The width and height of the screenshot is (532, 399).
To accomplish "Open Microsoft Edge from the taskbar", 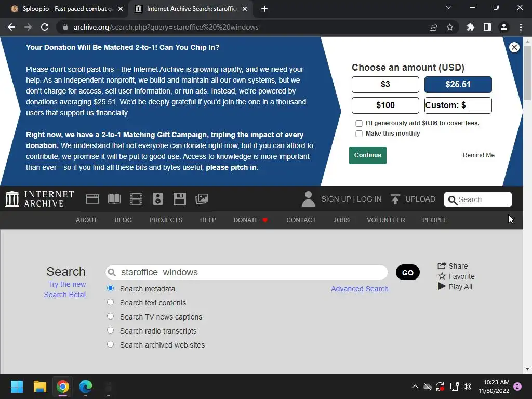I will [x=86, y=387].
